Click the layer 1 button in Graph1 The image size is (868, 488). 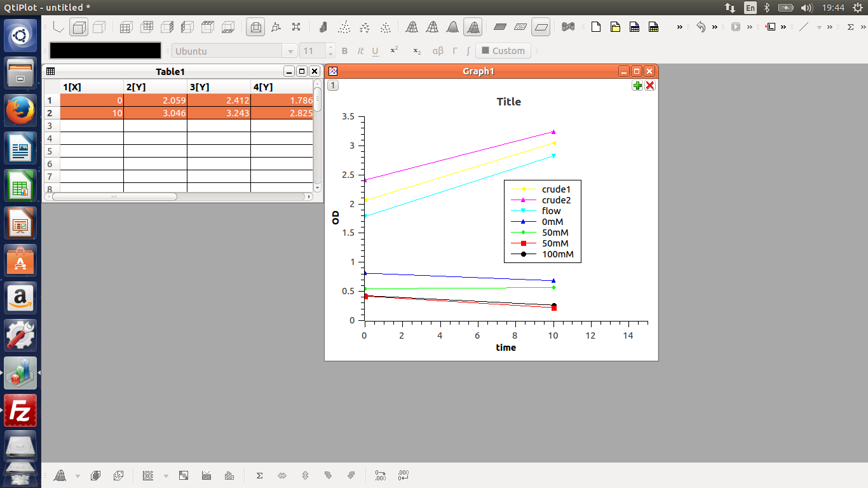click(x=333, y=85)
